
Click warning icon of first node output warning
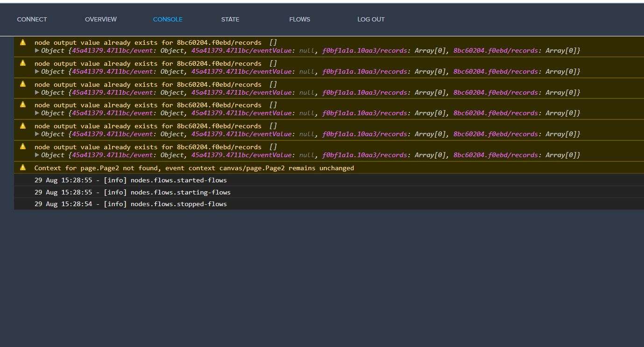point(23,42)
